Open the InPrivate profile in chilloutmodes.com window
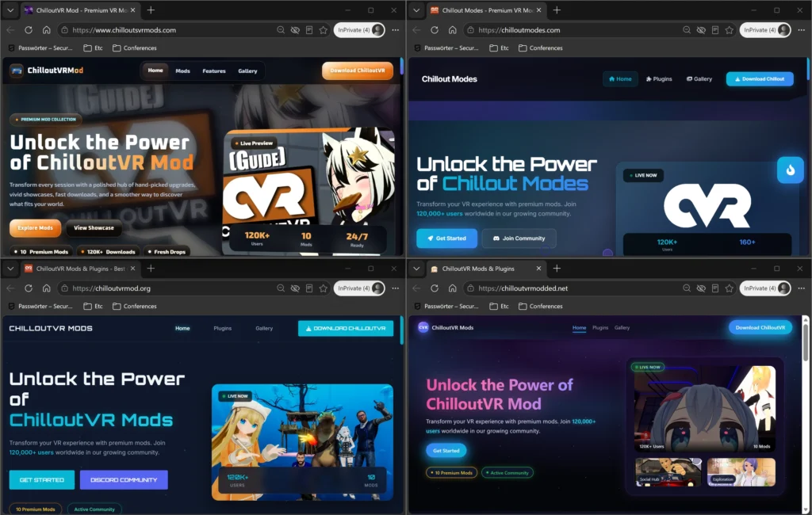812x515 pixels. coord(765,30)
